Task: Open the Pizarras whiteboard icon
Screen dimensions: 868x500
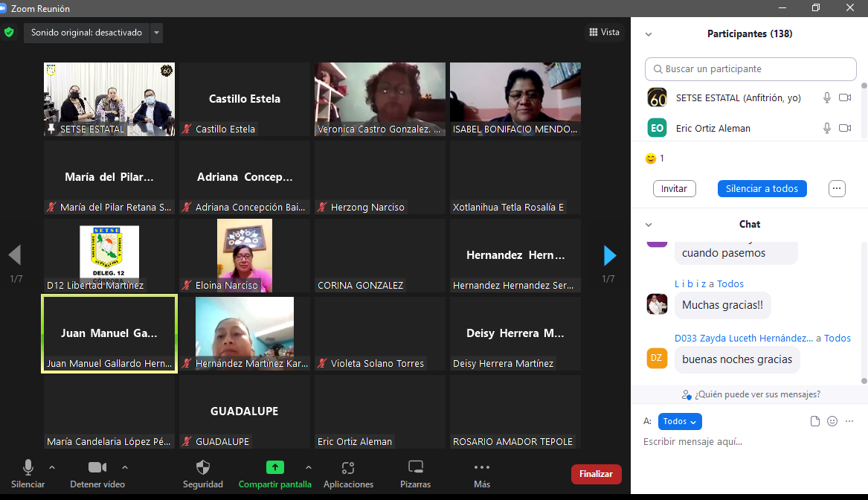Action: 415,467
